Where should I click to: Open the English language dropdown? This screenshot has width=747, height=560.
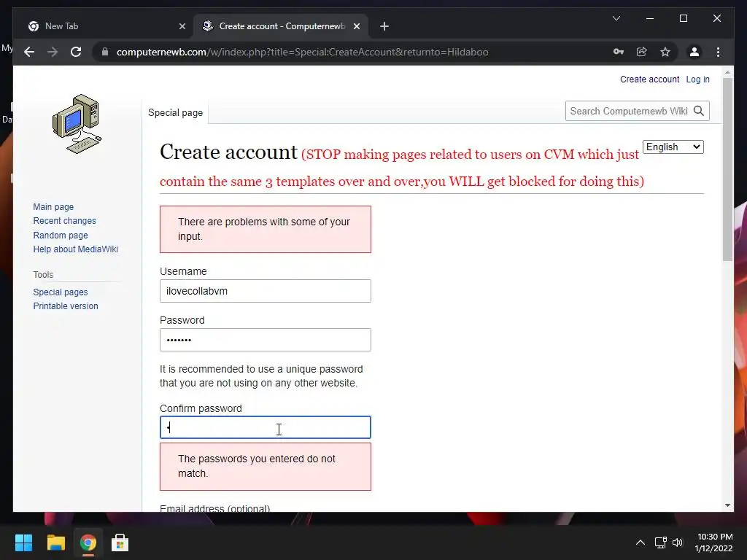pyautogui.click(x=673, y=147)
